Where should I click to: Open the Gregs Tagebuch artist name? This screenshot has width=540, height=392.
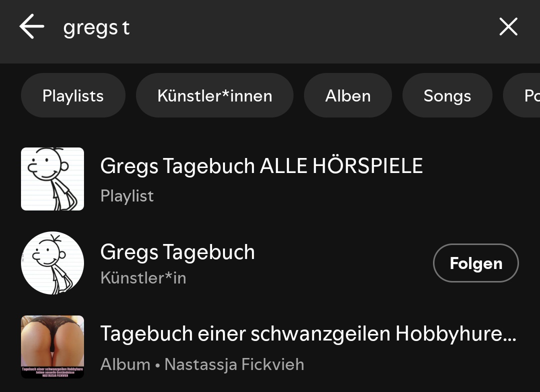click(x=177, y=252)
